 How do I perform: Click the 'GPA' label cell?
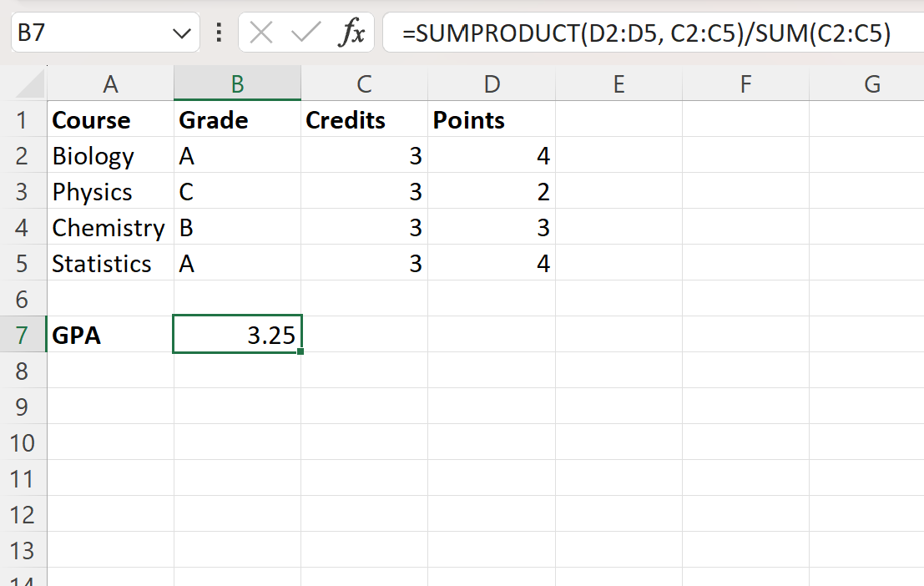point(110,335)
